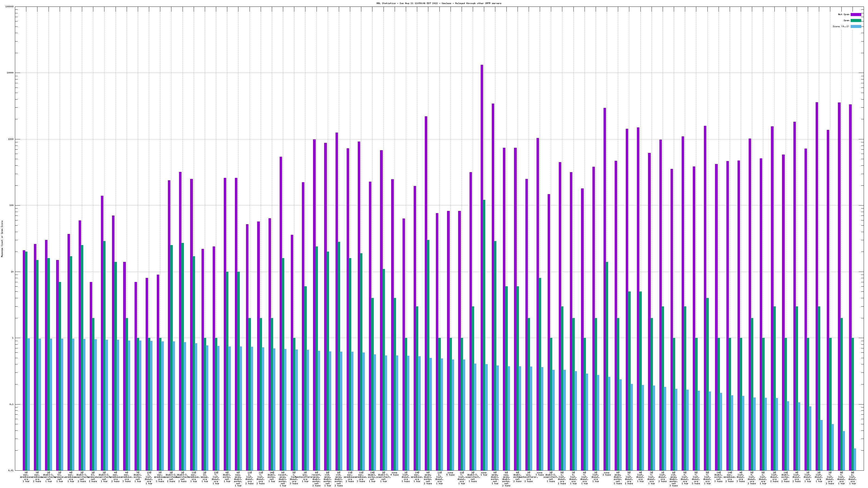Click the 'none 1 hop' x-axis label
The height and width of the screenshot is (488, 868).
pos(484,474)
